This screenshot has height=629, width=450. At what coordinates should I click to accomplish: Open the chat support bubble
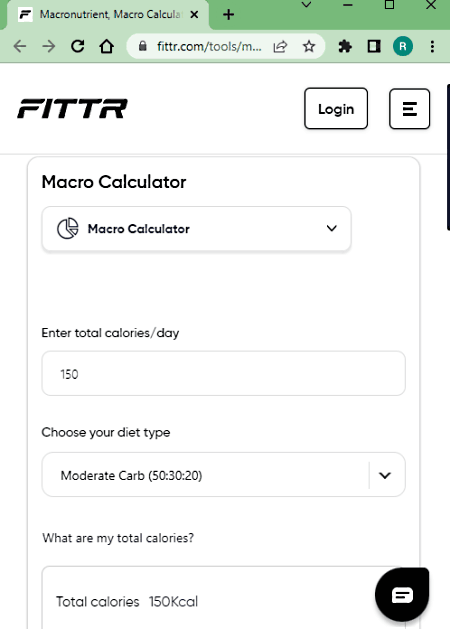(402, 595)
